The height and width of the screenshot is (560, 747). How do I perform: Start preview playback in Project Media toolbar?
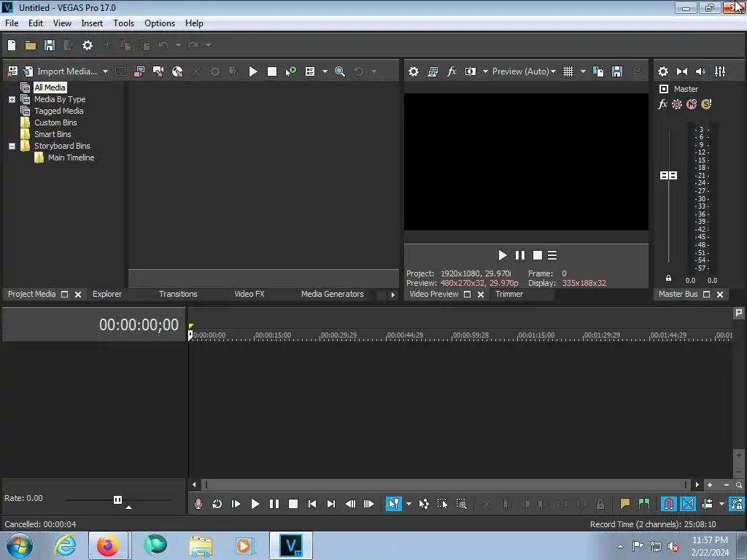253,71
